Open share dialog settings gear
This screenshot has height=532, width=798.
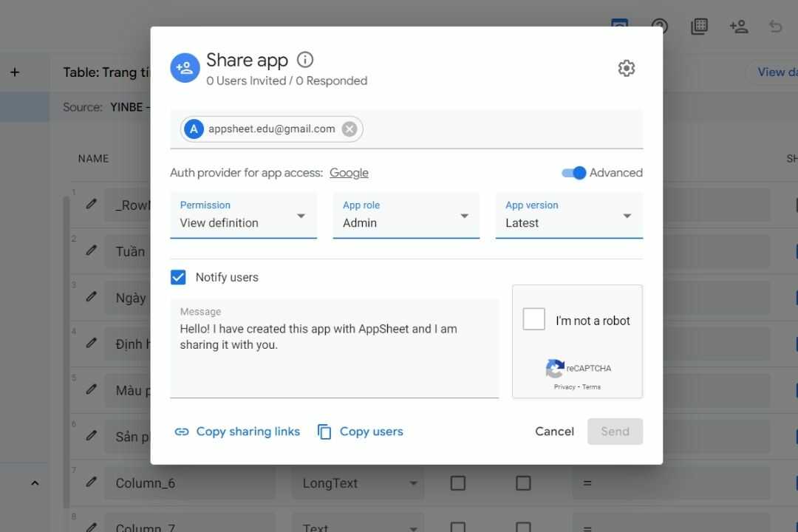(x=626, y=68)
